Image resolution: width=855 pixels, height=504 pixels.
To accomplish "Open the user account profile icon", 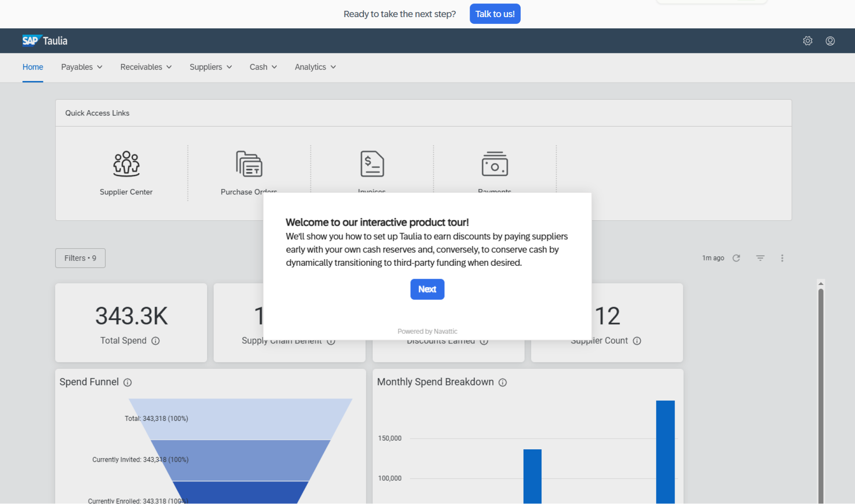I will pyautogui.click(x=830, y=40).
